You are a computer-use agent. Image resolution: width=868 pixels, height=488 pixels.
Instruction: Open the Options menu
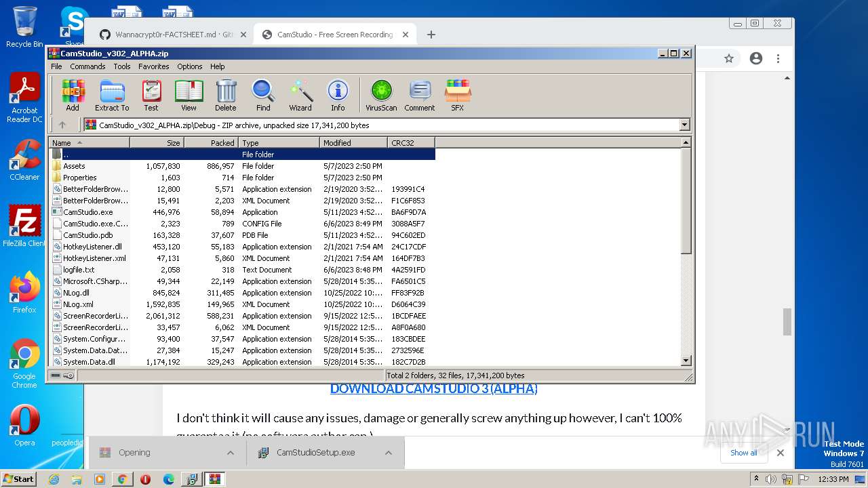coord(190,66)
